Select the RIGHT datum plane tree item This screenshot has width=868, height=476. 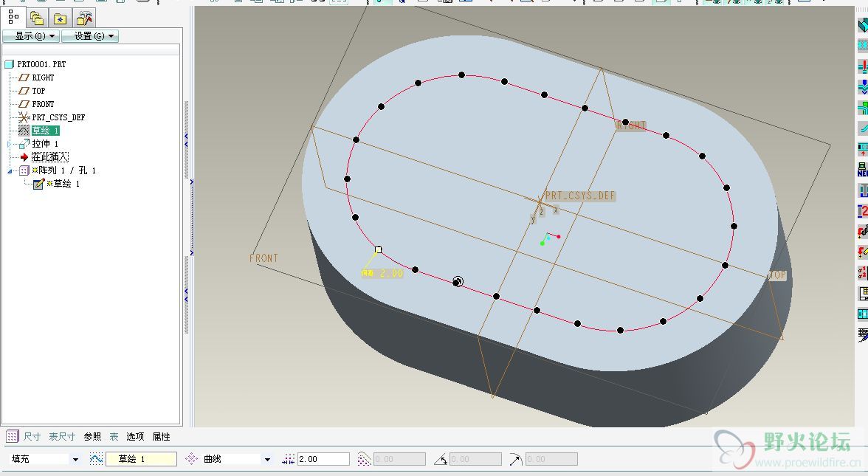tap(43, 77)
